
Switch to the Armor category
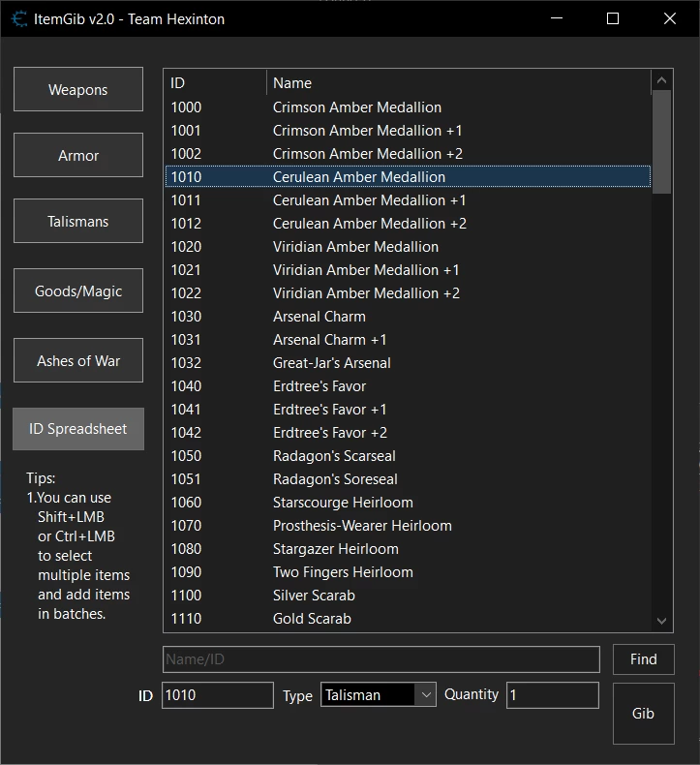pyautogui.click(x=78, y=156)
